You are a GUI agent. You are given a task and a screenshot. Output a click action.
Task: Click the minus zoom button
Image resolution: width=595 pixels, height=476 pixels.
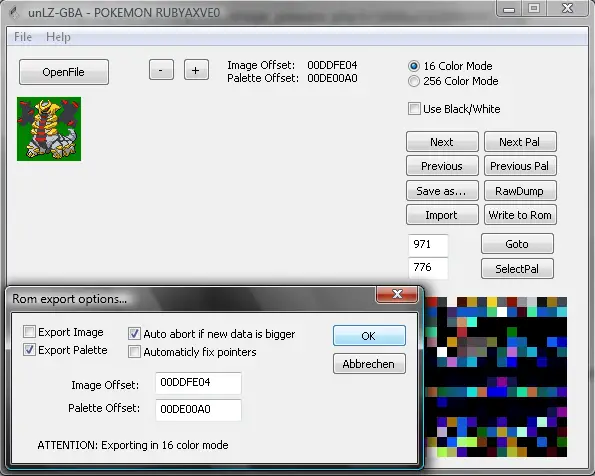coord(161,70)
